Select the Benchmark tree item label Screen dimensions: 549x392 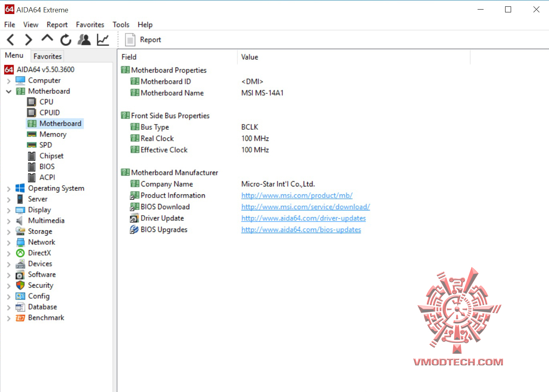pos(46,318)
